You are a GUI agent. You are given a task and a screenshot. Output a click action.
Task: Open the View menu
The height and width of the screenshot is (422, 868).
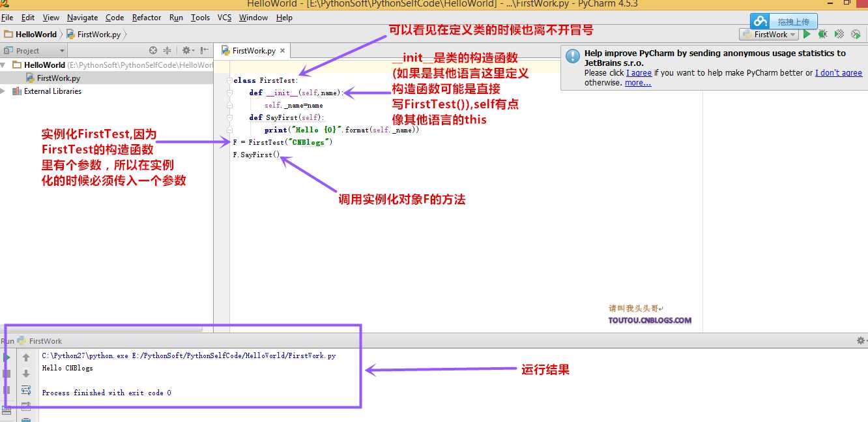[x=51, y=18]
